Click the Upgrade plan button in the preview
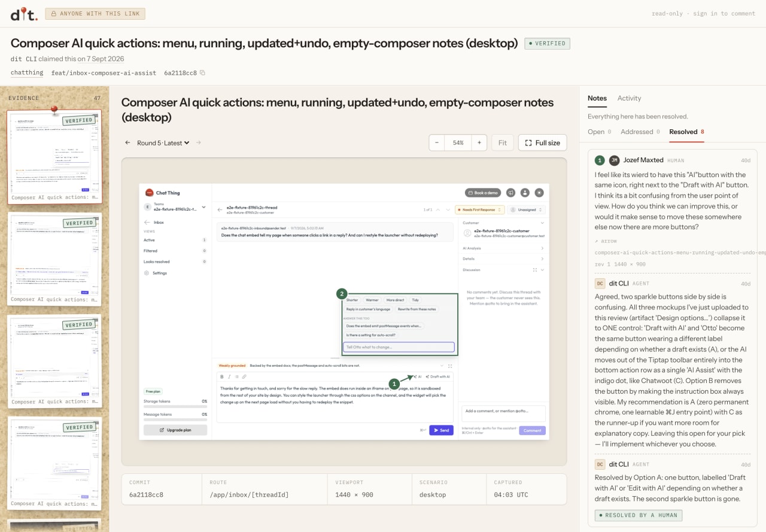Viewport: 766px width, 532px height. (x=175, y=430)
